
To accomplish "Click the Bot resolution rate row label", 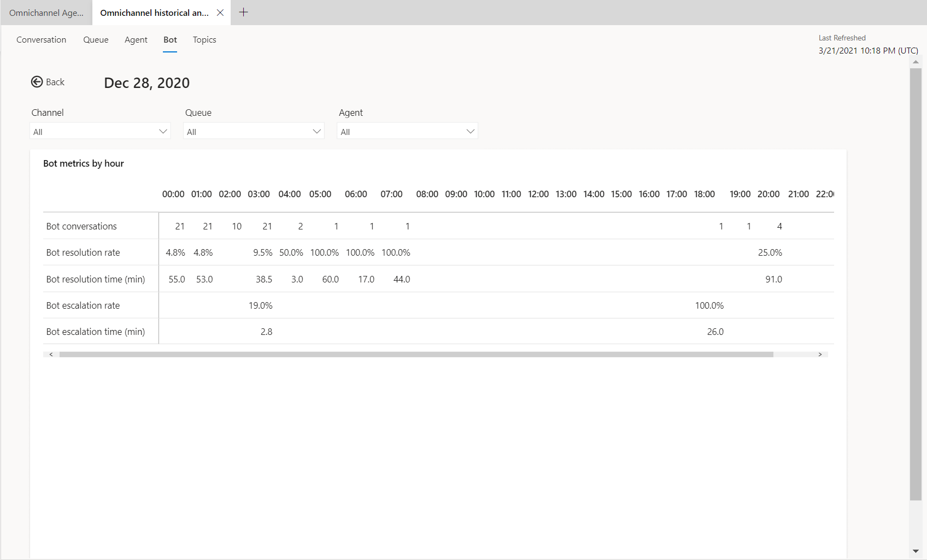I will pos(83,252).
